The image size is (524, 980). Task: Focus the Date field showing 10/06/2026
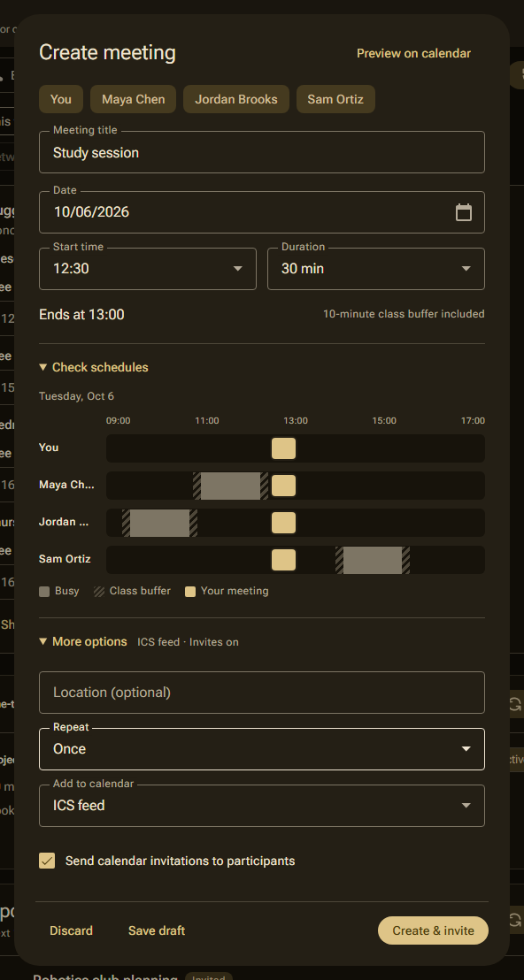click(x=261, y=212)
